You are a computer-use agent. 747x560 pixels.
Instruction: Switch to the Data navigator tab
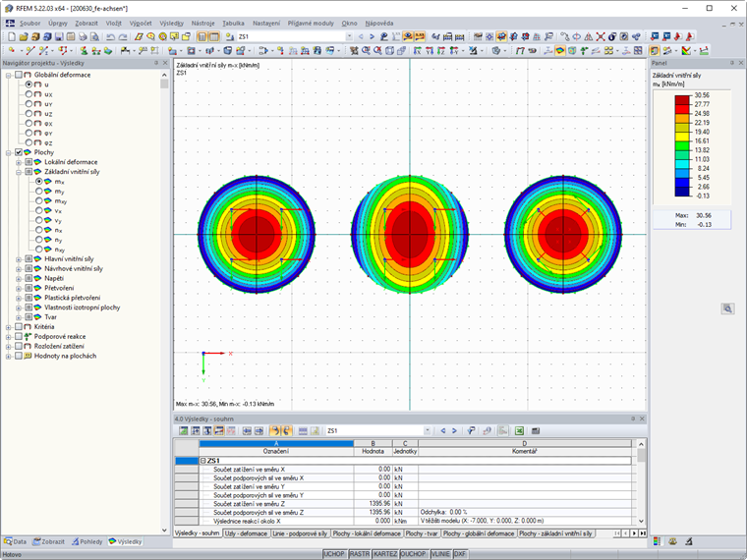16,541
